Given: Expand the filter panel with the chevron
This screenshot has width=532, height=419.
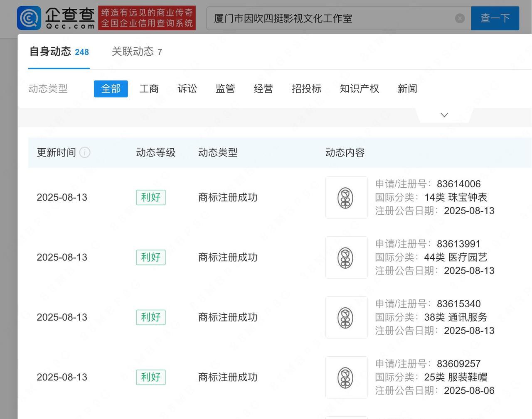Looking at the screenshot, I should tap(444, 115).
